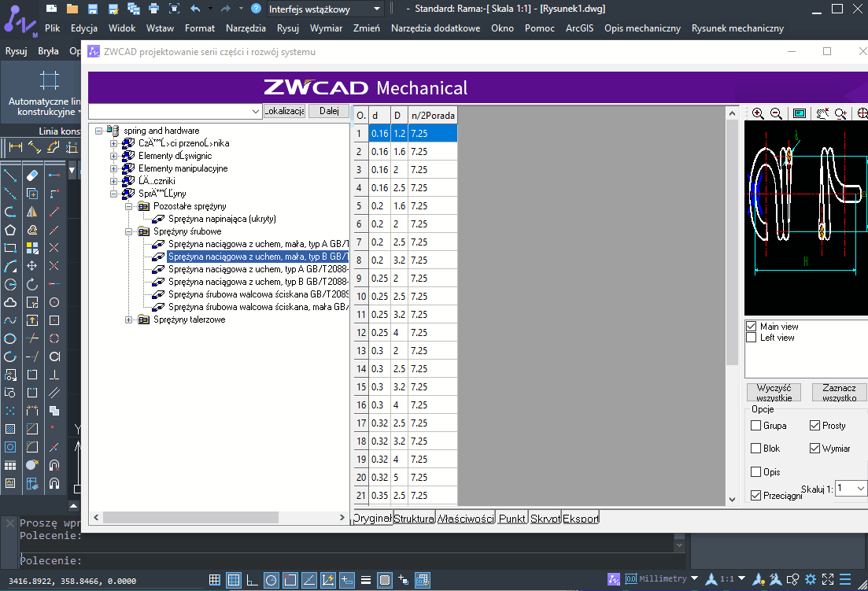Open the part search combo box dropdown

pos(255,111)
